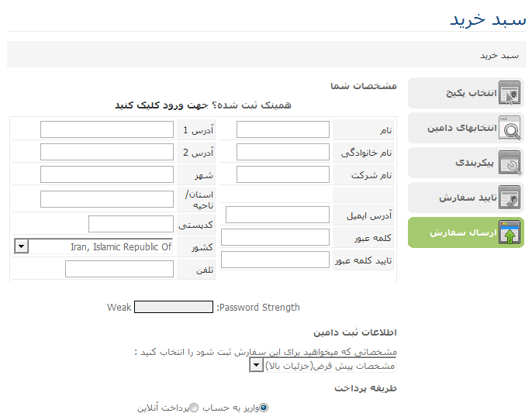Image resolution: width=532 pixels, height=420 pixels.
Task: Click the استان/ناحیه state field
Action: 107,199
